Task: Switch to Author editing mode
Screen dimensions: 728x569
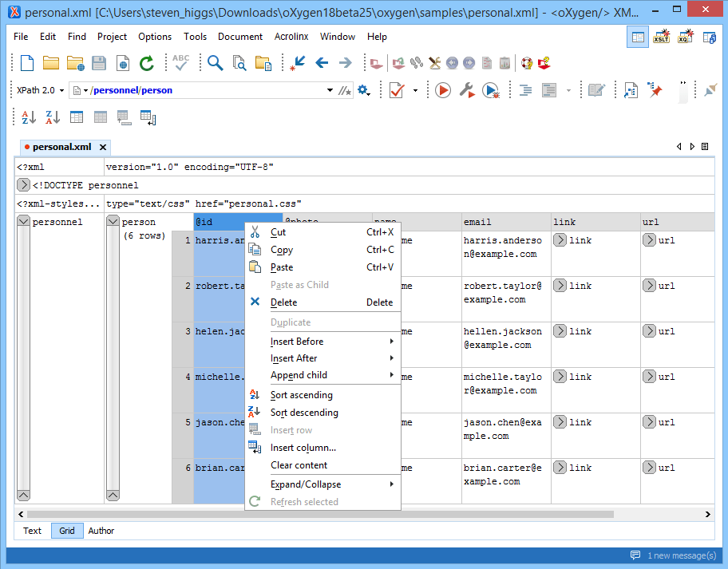Action: [101, 531]
